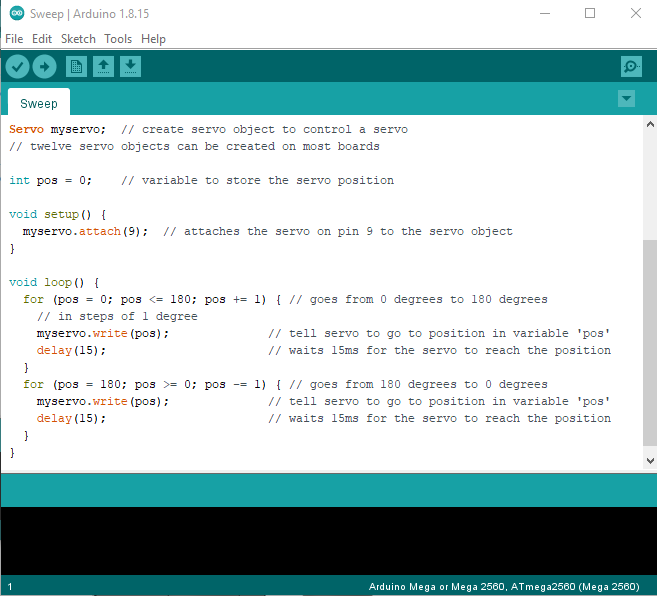Open the Tools menu

tap(118, 39)
